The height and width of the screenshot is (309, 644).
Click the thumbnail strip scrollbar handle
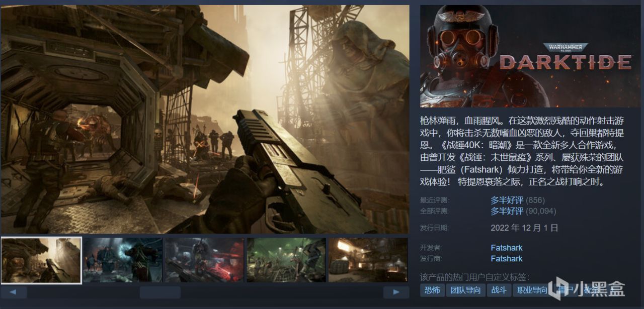[x=160, y=292]
